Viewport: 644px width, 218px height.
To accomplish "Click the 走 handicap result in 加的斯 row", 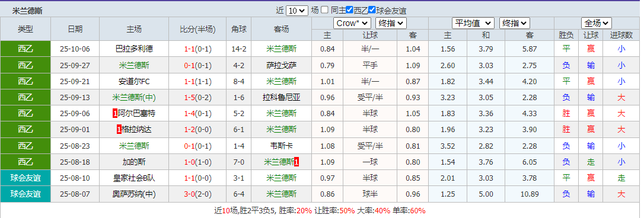I will [591, 162].
